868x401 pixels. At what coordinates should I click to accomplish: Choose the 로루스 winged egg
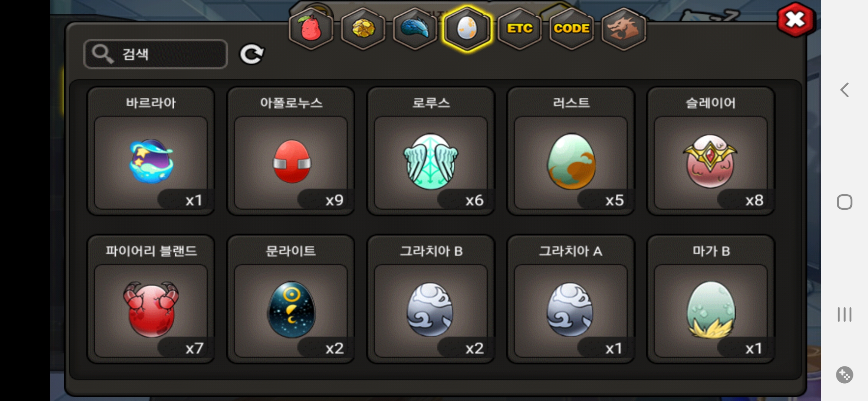point(431,151)
